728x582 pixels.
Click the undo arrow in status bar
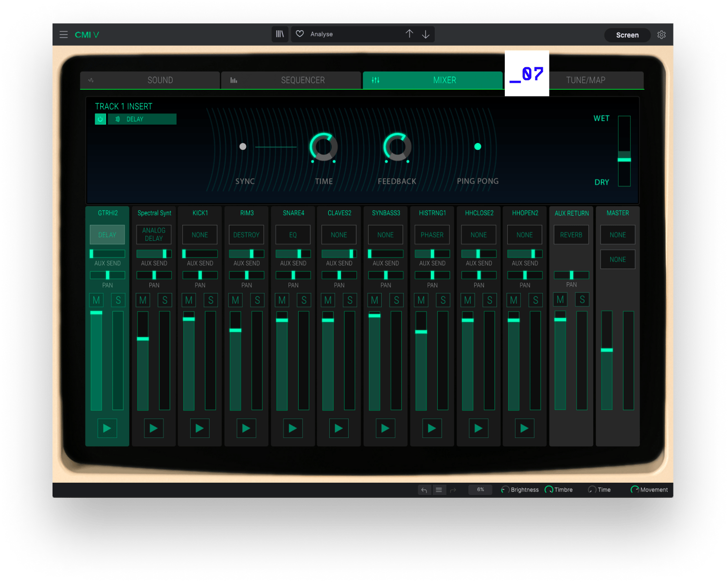click(424, 490)
